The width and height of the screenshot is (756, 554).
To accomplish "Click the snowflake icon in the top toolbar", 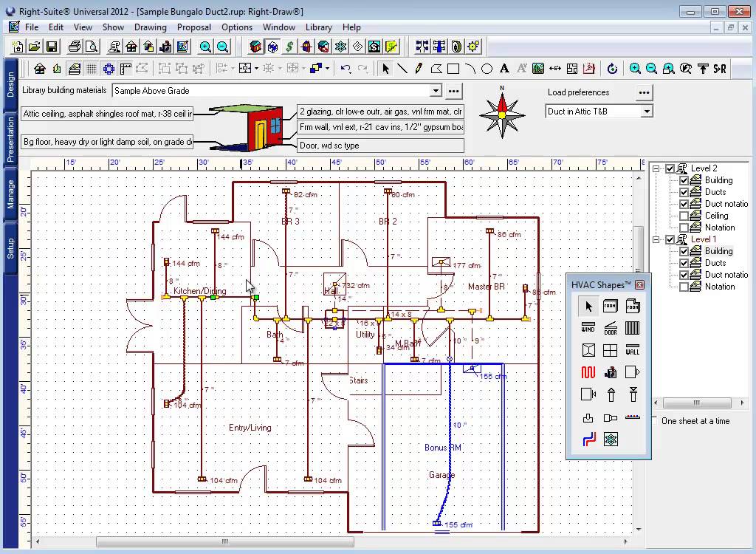I will (340, 47).
